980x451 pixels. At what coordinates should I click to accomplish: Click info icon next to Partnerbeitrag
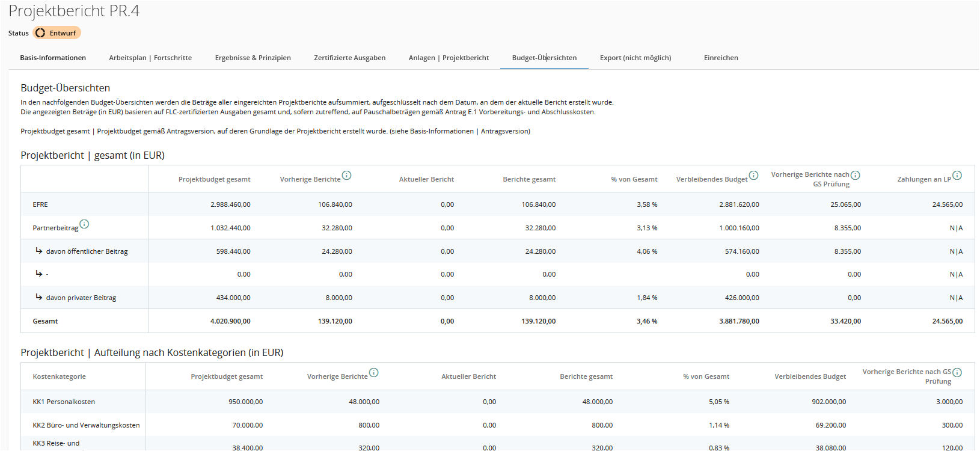tap(84, 224)
